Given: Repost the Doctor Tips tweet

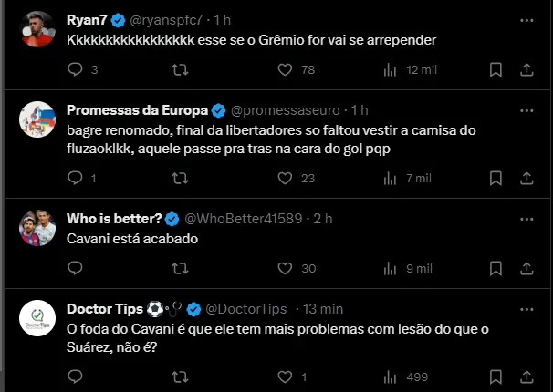Looking at the screenshot, I should (180, 377).
